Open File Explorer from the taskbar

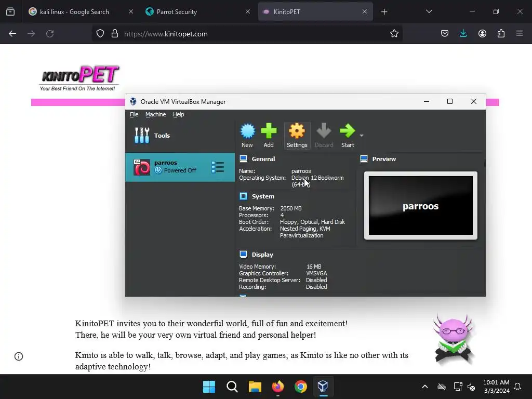click(x=255, y=387)
